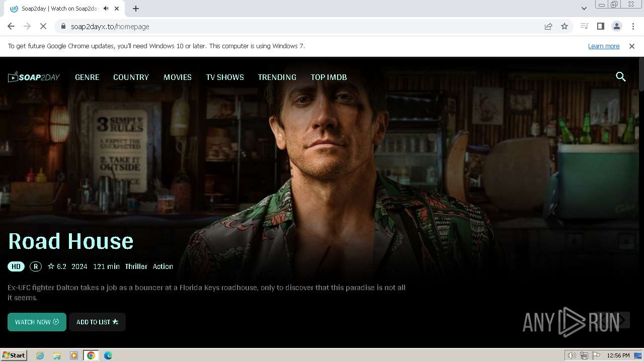Click the 2024 release year
The height and width of the screenshot is (362, 644).
coord(79,266)
